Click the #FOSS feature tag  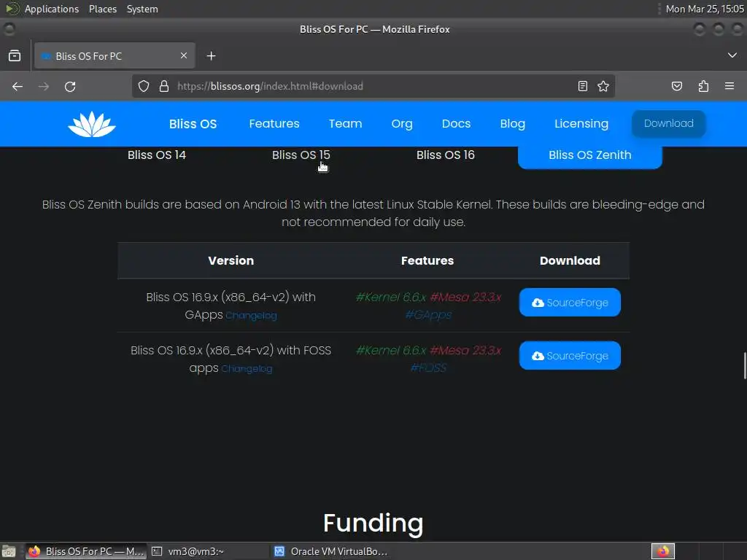(428, 368)
